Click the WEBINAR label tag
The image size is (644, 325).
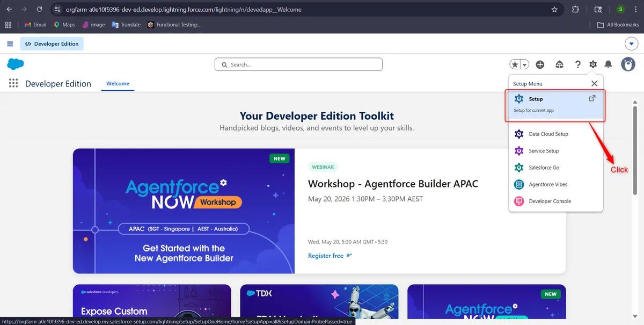coord(323,167)
